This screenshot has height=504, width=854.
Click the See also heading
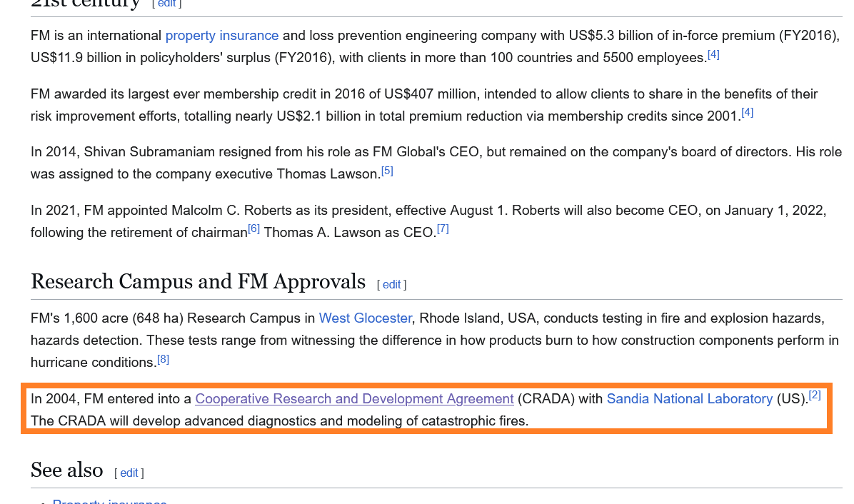click(x=67, y=470)
